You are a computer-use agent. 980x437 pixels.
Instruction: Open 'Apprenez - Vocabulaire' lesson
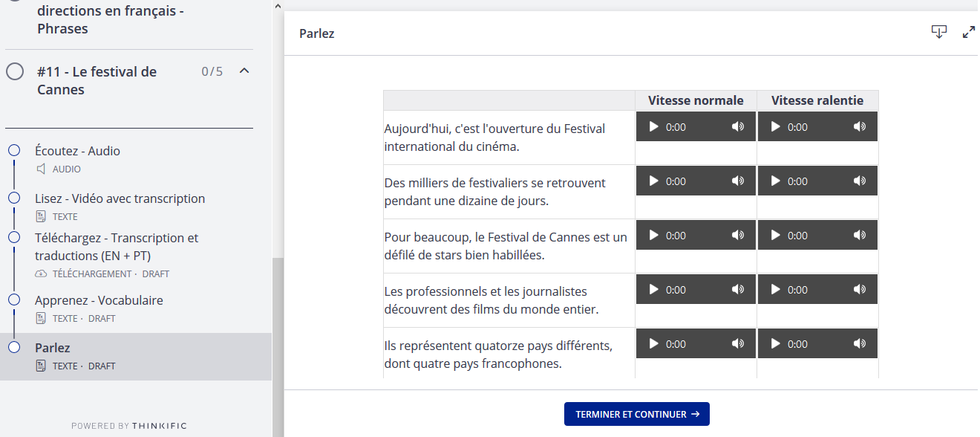coord(99,300)
